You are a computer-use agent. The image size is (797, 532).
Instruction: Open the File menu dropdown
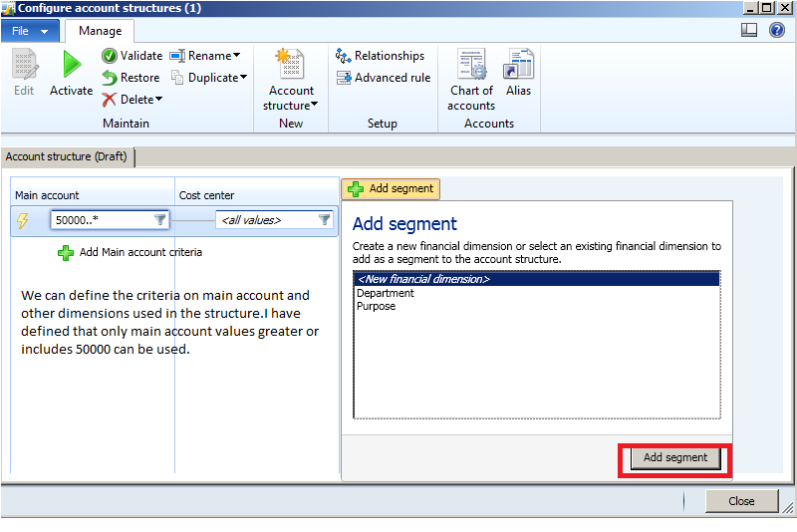pos(30,31)
